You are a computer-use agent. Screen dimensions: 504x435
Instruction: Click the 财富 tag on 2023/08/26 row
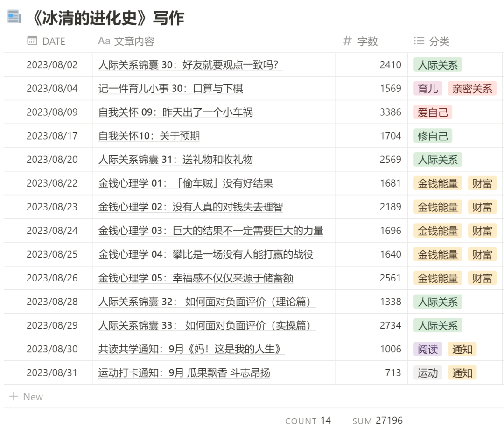pos(482,278)
